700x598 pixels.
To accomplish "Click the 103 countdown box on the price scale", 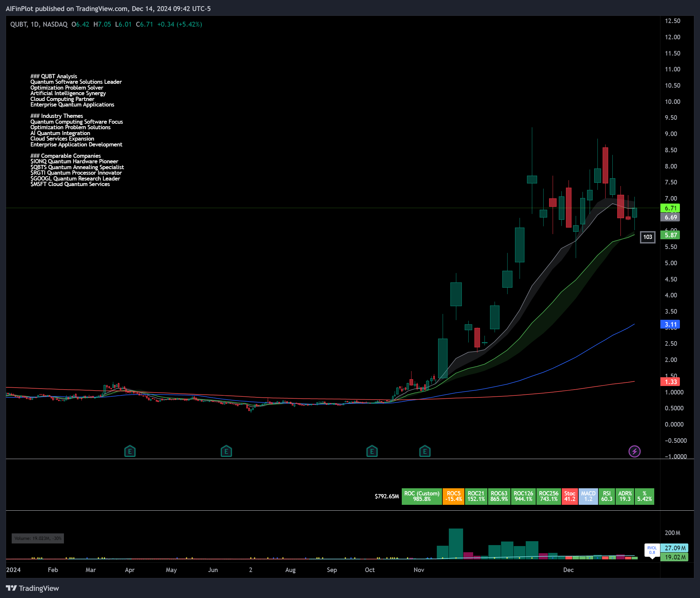I will pyautogui.click(x=648, y=237).
